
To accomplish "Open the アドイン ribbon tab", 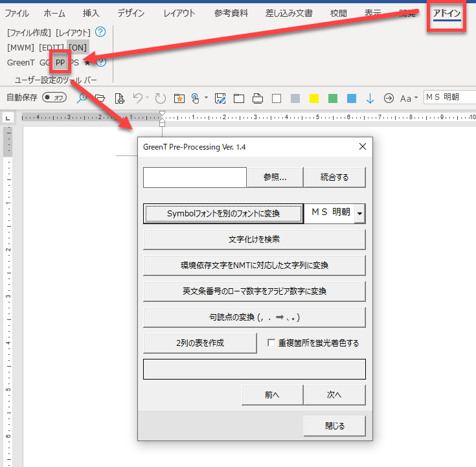I will coord(447,13).
